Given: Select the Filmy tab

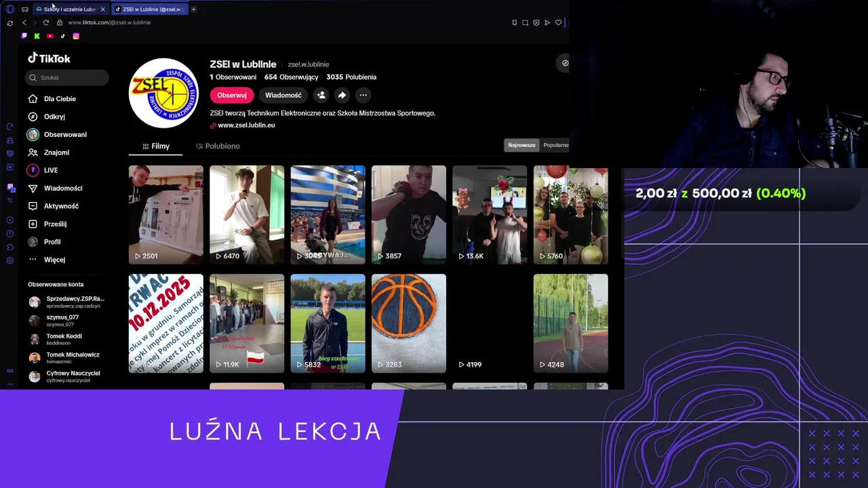Looking at the screenshot, I should coord(156,146).
